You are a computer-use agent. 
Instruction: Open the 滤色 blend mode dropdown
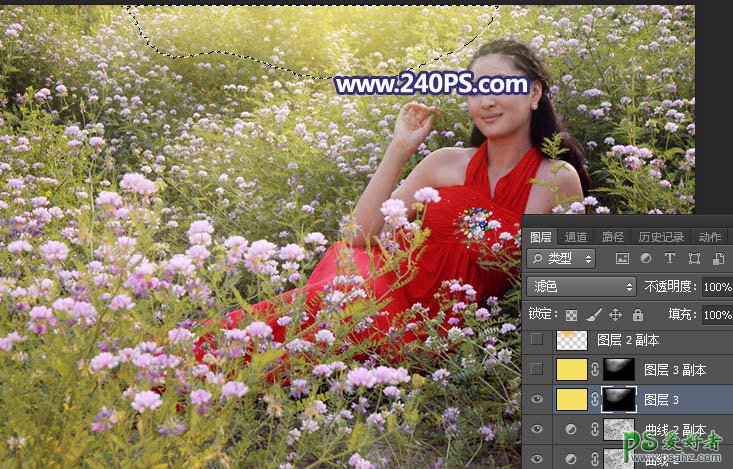pyautogui.click(x=581, y=287)
